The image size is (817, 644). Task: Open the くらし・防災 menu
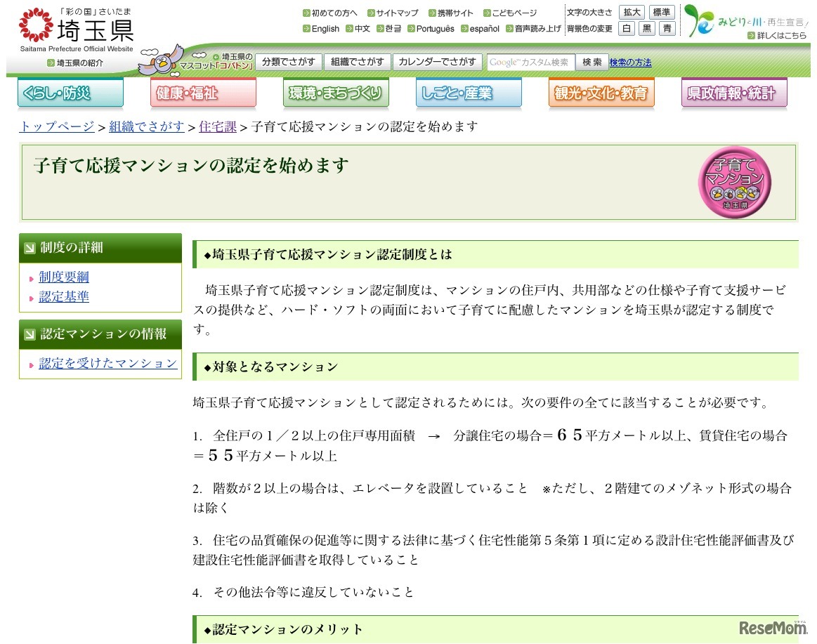click(x=70, y=93)
